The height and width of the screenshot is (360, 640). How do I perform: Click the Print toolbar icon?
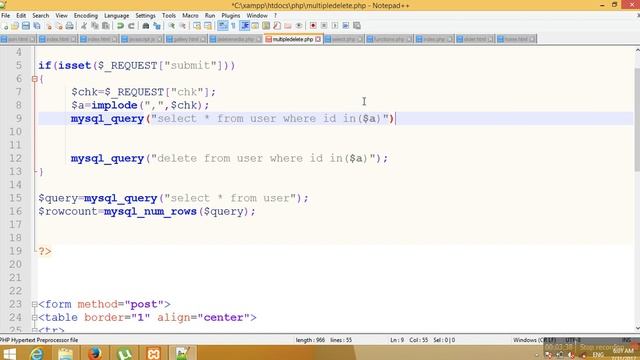70,26
